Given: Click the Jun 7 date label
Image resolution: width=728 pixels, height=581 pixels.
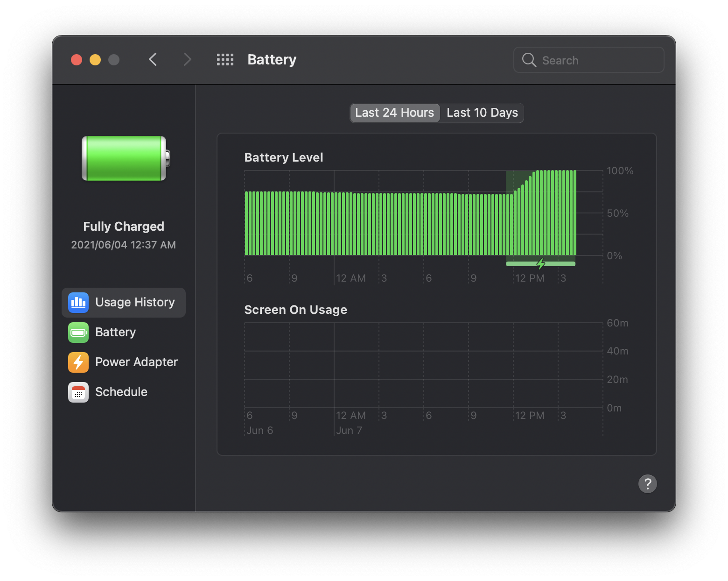Looking at the screenshot, I should 349,431.
